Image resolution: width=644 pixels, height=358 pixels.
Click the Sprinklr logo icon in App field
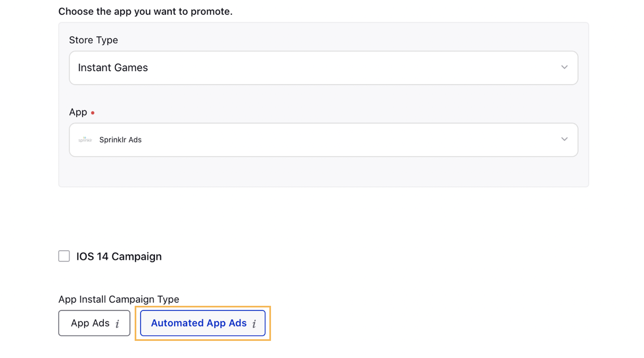85,139
